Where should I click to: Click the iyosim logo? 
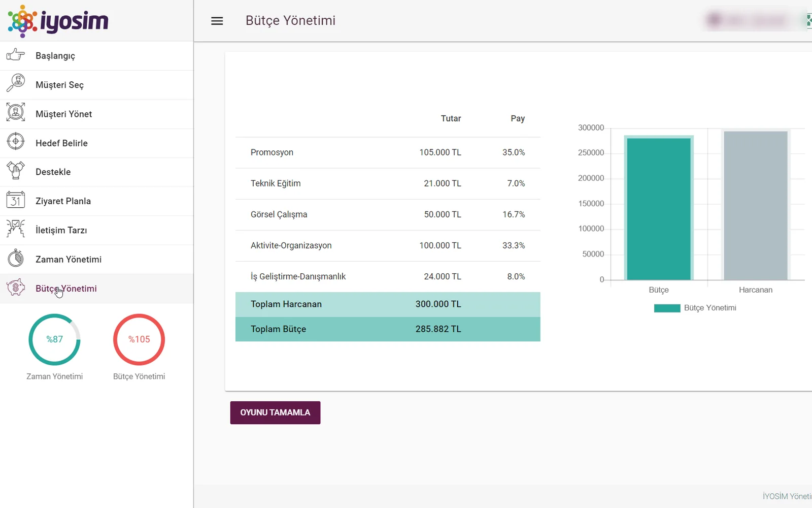coord(58,21)
